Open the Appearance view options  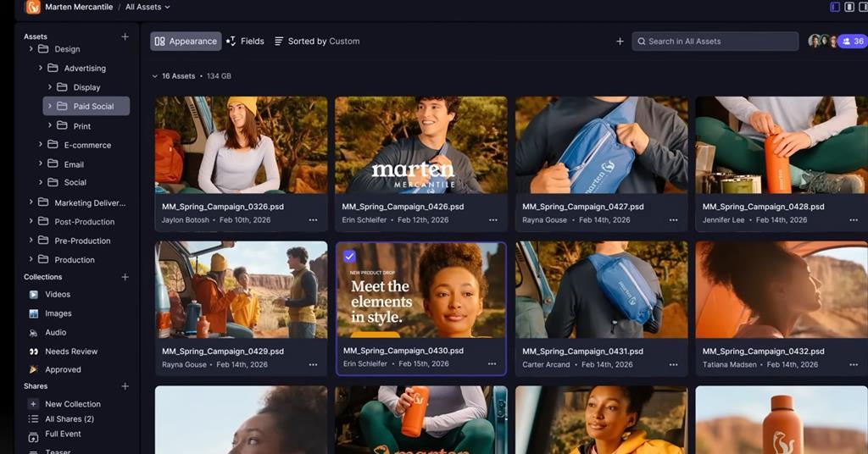point(186,42)
